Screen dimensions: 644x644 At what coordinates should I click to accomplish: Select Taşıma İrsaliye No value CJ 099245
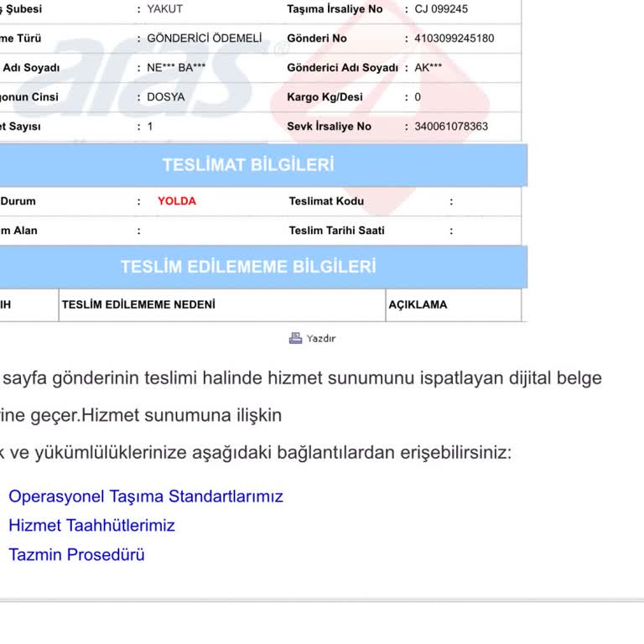point(441,8)
